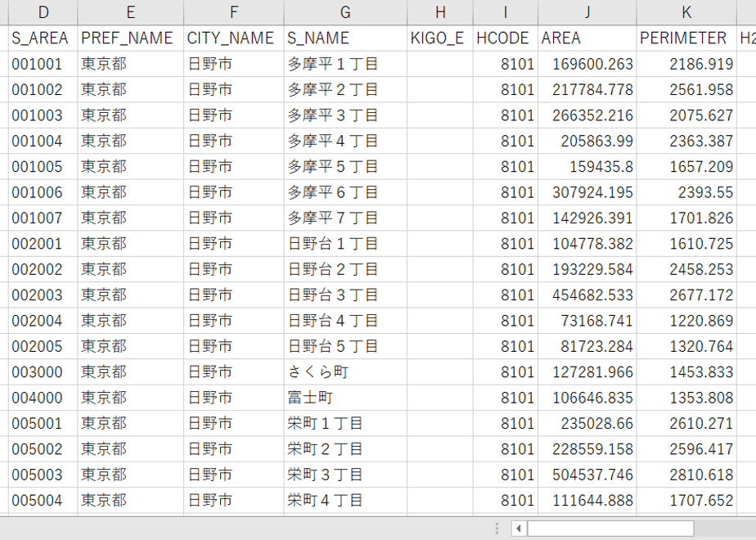756x540 pixels.
Task: Click the S_NAME header cell
Action: tap(345, 38)
